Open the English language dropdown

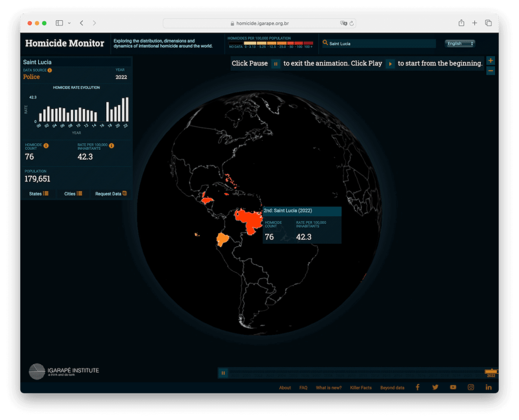[460, 44]
